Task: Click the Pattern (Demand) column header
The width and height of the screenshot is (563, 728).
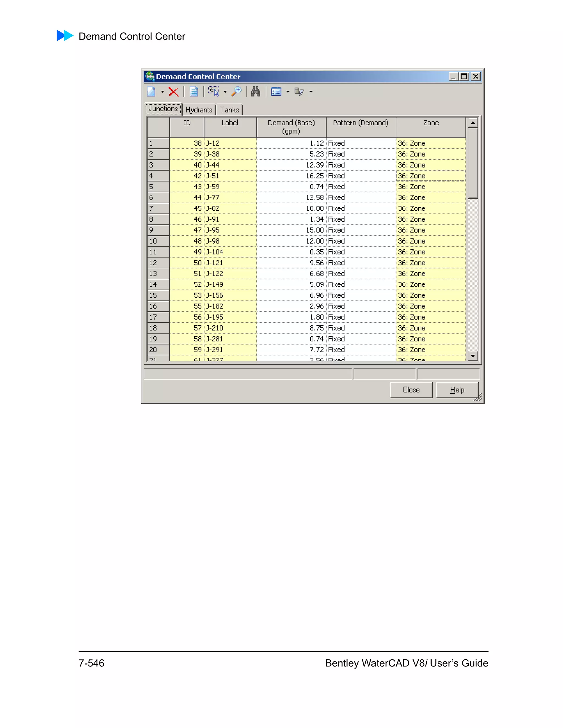Action: pos(361,127)
